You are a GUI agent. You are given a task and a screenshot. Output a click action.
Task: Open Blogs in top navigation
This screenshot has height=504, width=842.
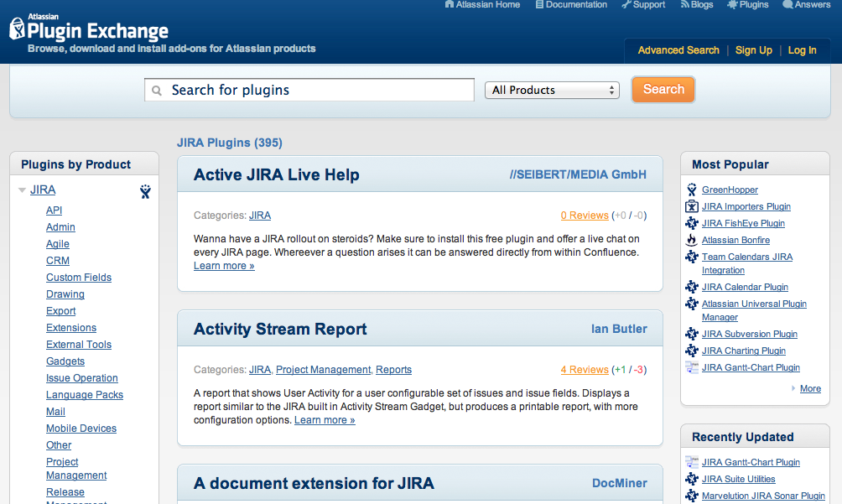point(702,4)
